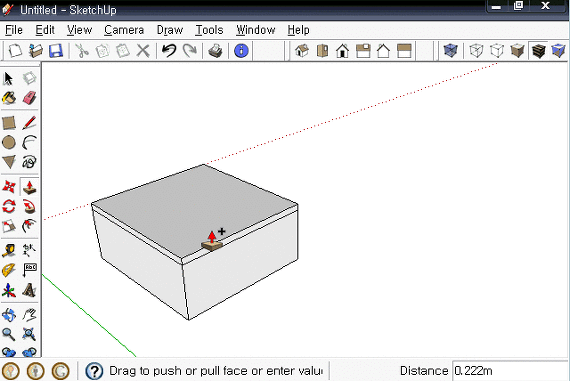Select the Axes tool
Screen dimensions: 570x381
coord(9,290)
